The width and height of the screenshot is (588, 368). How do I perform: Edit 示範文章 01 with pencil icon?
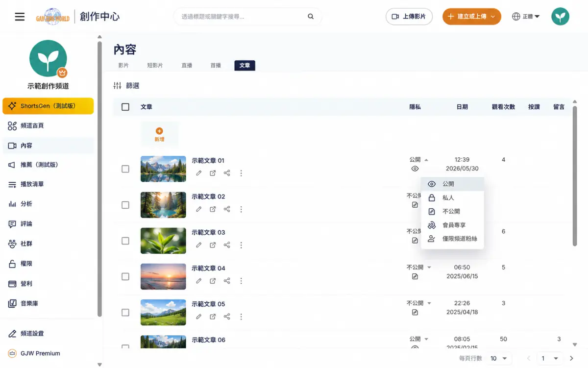[198, 173]
